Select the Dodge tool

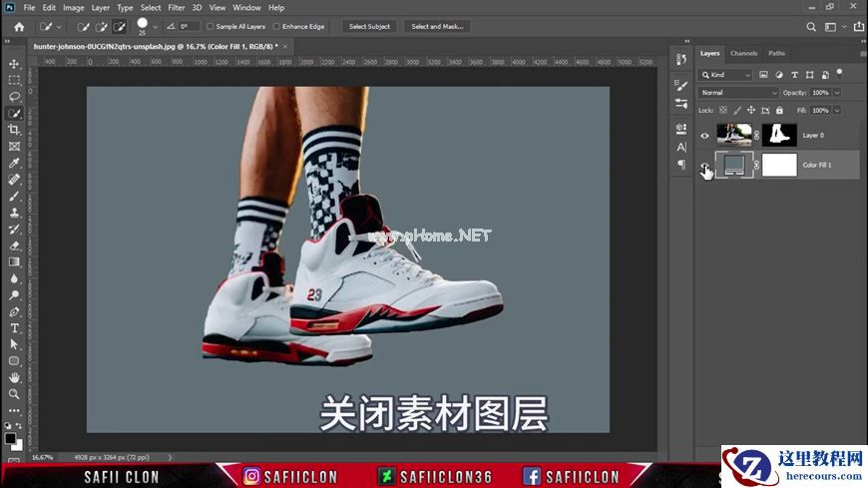click(14, 294)
